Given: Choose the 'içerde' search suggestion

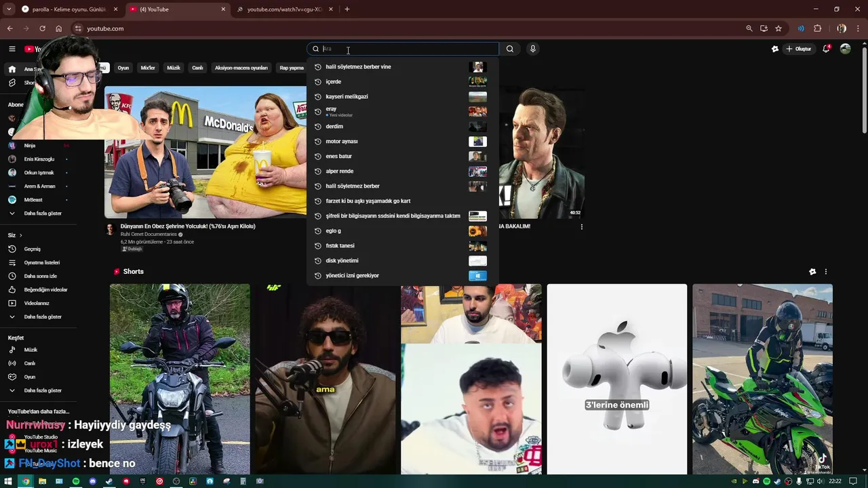Looking at the screenshot, I should point(402,82).
